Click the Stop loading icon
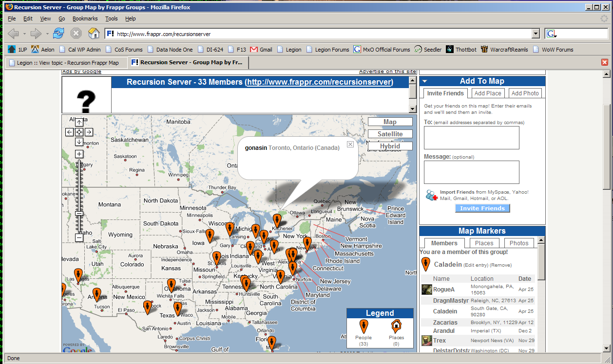Viewport: 613px width, 364px height. pos(76,34)
